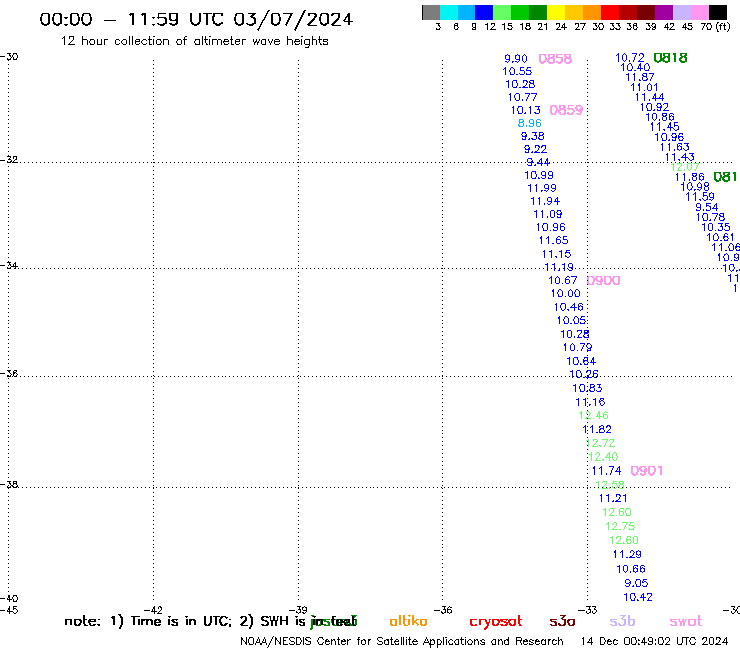The height and width of the screenshot is (650, 740).
Task: Click the green value '12.07'
Action: coord(685,167)
